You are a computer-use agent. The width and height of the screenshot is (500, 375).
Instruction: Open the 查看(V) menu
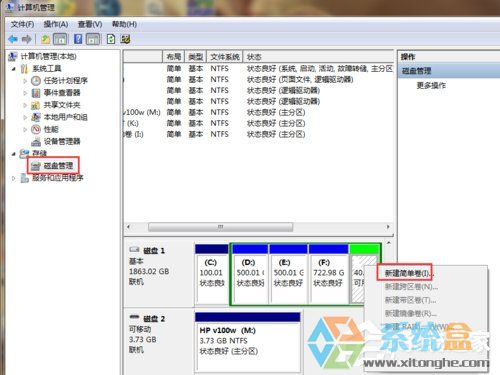point(90,24)
